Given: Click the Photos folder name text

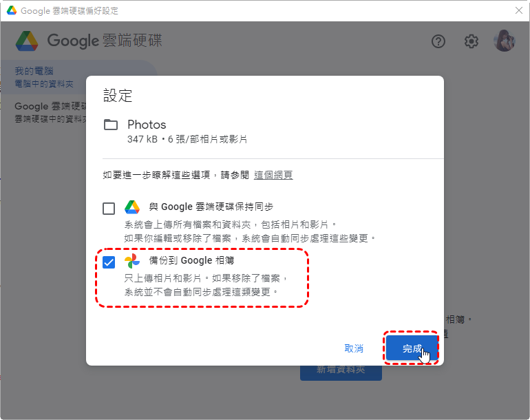Looking at the screenshot, I should tap(147, 125).
